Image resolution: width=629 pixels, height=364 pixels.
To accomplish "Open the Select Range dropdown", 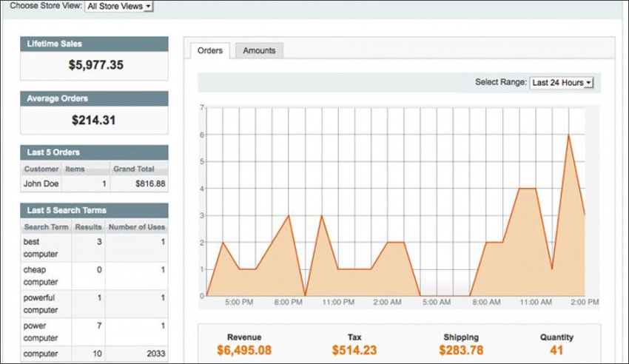I will [x=561, y=83].
